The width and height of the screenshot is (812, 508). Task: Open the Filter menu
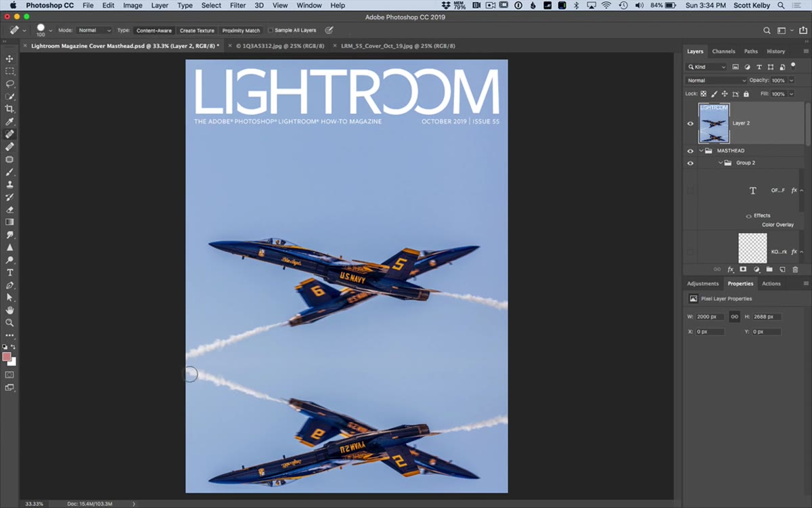238,5
